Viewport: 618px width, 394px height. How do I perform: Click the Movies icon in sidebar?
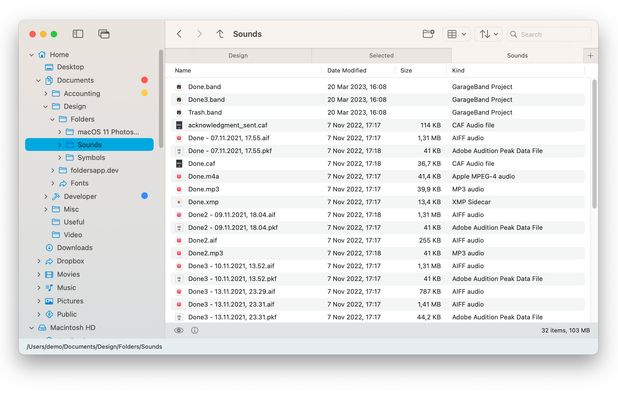tap(49, 275)
